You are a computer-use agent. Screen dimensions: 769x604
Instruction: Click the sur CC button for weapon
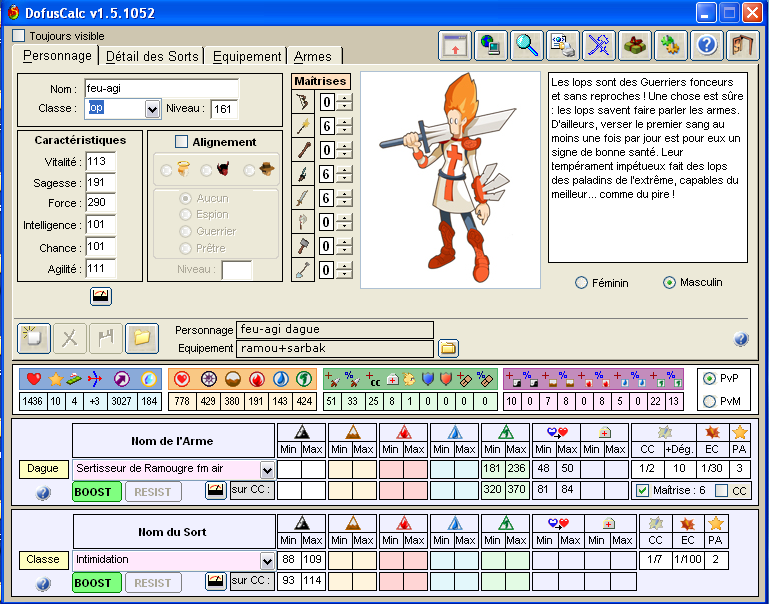click(252, 490)
